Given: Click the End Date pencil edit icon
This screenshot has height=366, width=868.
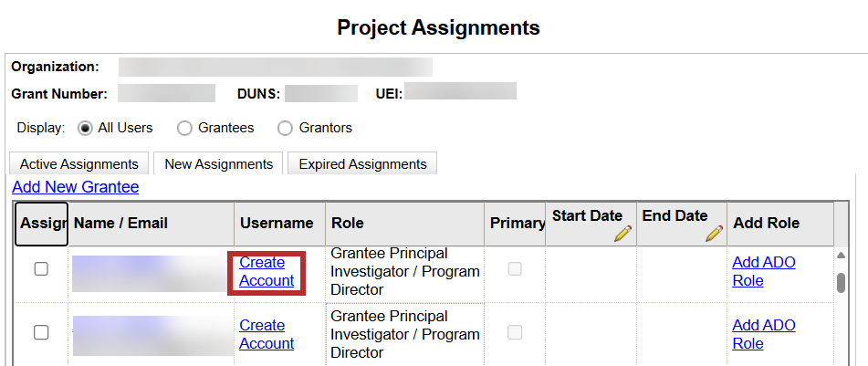Looking at the screenshot, I should click(714, 234).
